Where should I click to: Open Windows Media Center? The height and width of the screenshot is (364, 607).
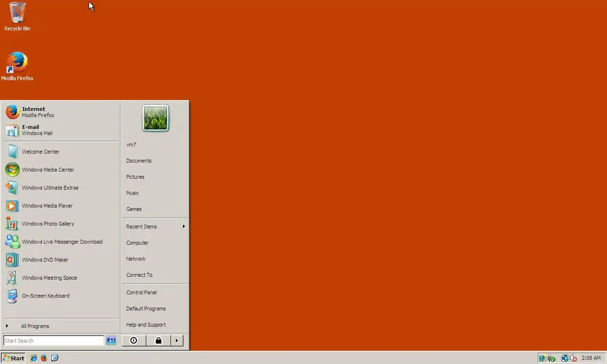[61, 170]
